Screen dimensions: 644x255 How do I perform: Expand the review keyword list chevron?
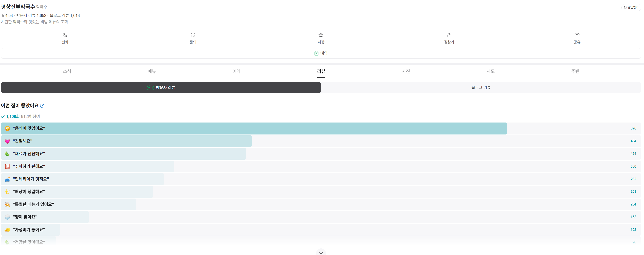tap(321, 252)
